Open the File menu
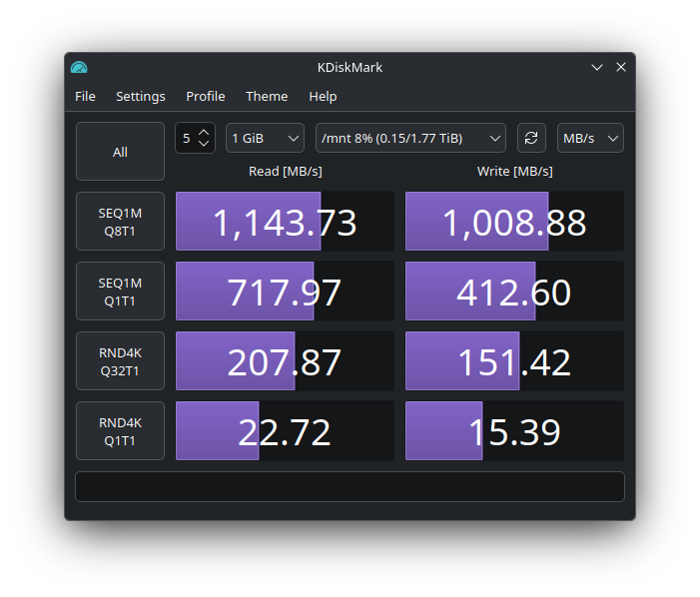The image size is (700, 597). point(85,97)
